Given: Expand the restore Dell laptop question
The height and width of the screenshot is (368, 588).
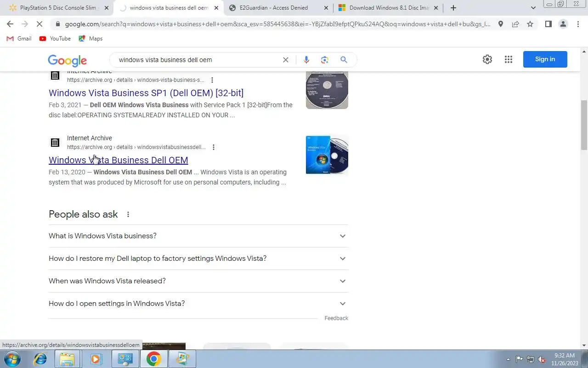Looking at the screenshot, I should pos(198,259).
